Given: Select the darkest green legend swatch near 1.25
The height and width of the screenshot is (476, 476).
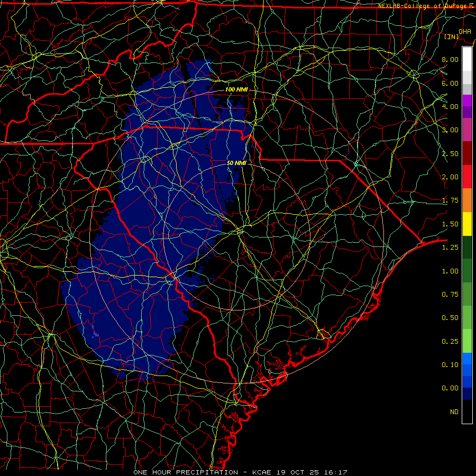Looking at the screenshot, I should point(467,247).
